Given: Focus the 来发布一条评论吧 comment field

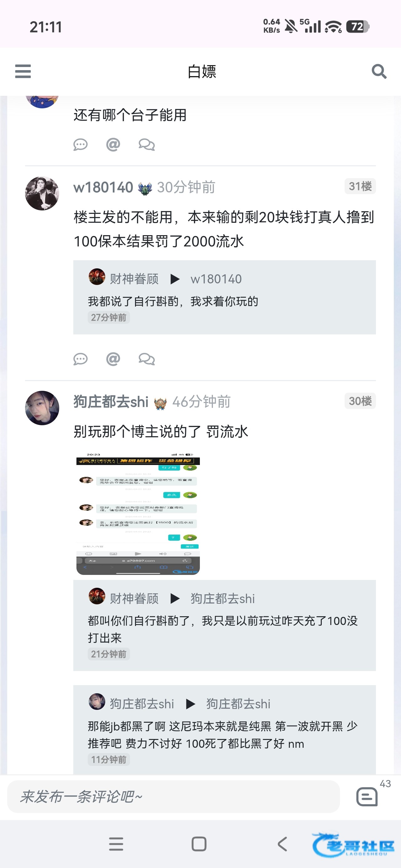Looking at the screenshot, I should click(x=173, y=797).
